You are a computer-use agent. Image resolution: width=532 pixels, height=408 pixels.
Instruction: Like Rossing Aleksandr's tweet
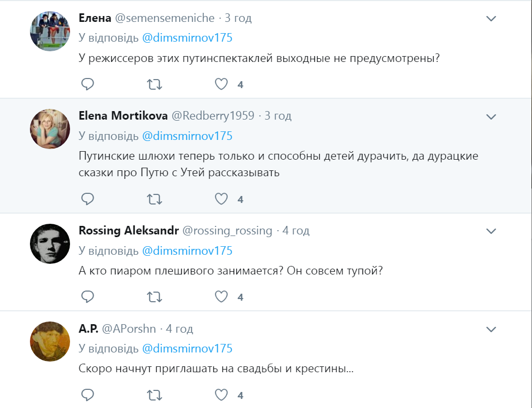tap(220, 297)
